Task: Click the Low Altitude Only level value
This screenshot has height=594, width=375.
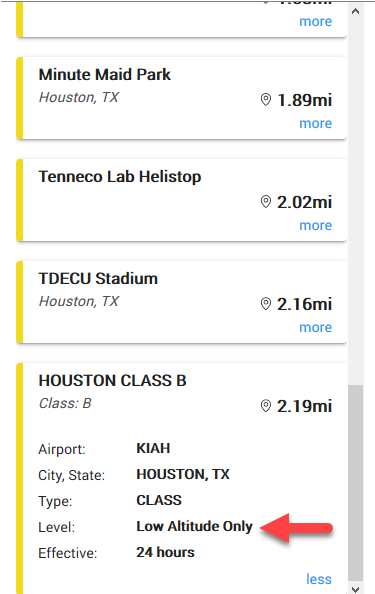Action: (x=194, y=526)
